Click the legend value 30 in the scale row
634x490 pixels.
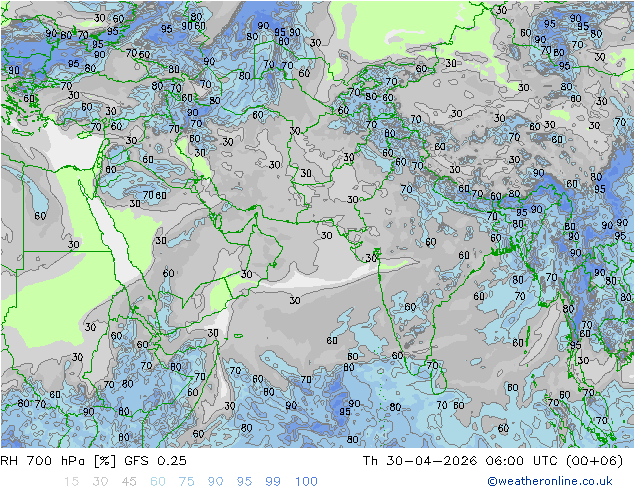click(x=100, y=482)
